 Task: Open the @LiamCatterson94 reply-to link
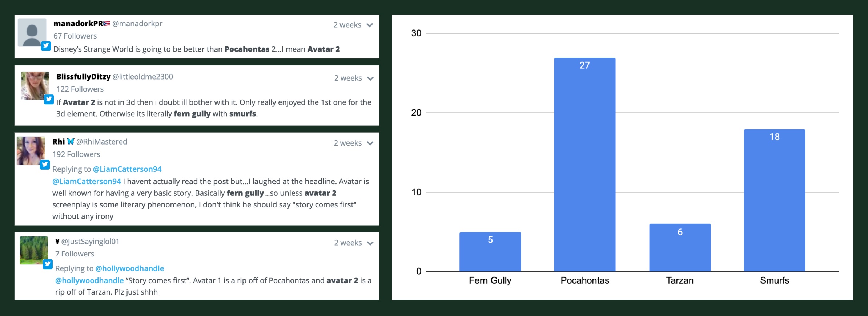127,169
